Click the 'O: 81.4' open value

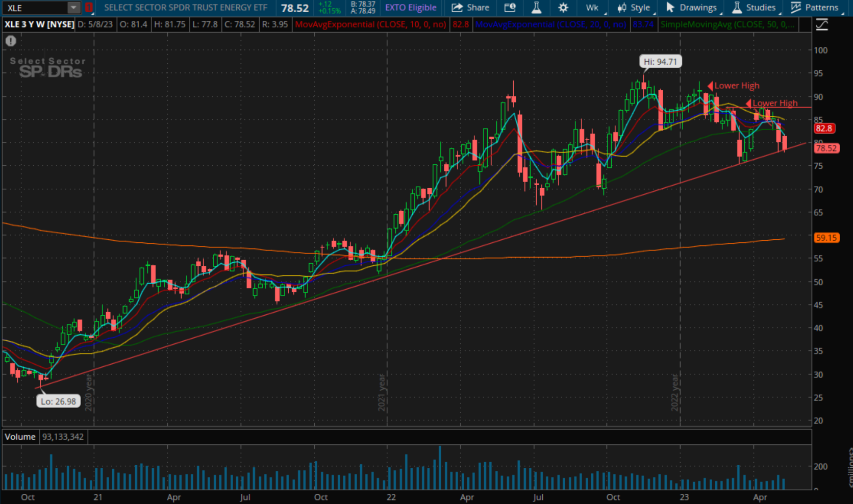tap(134, 24)
